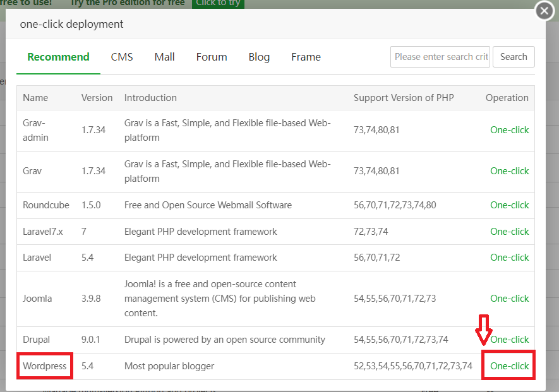Viewport: 559px width, 392px height.
Task: Install Grav using One-click link
Action: [509, 171]
